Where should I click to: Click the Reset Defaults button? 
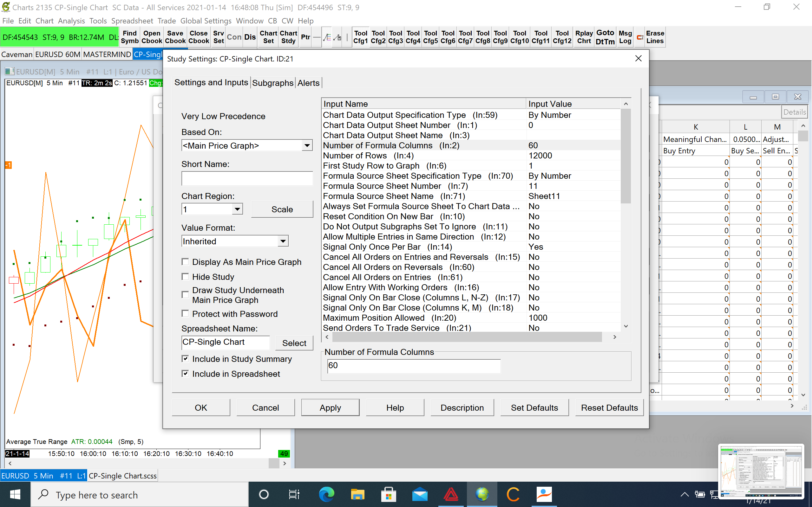pos(609,408)
